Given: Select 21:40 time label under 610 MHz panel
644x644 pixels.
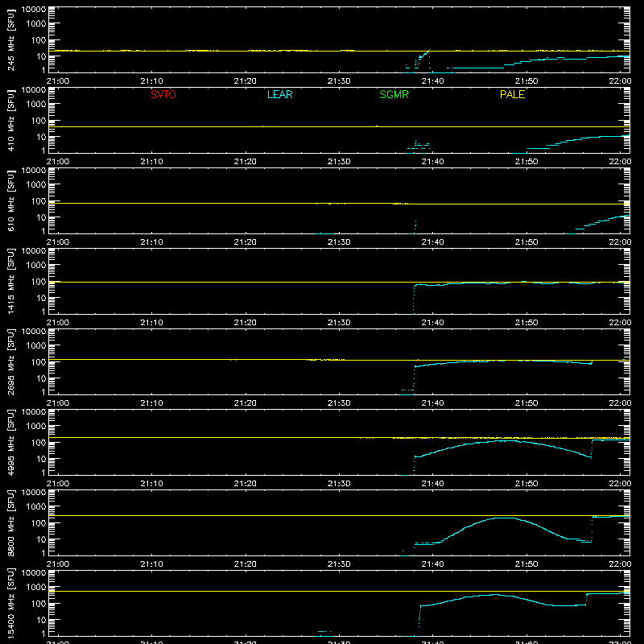Looking at the screenshot, I should pyautogui.click(x=432, y=242).
